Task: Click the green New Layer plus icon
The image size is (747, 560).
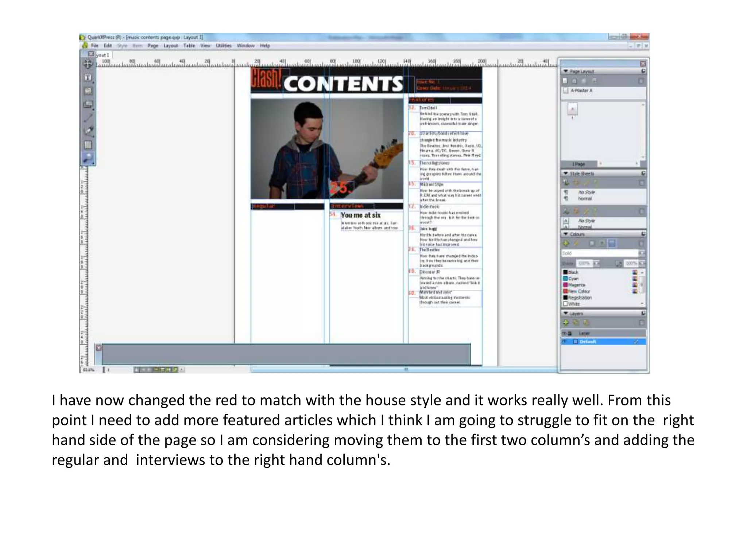Action: (x=566, y=323)
